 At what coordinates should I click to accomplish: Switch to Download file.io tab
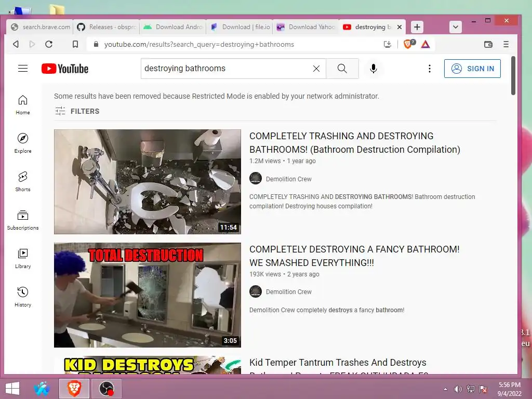point(240,27)
